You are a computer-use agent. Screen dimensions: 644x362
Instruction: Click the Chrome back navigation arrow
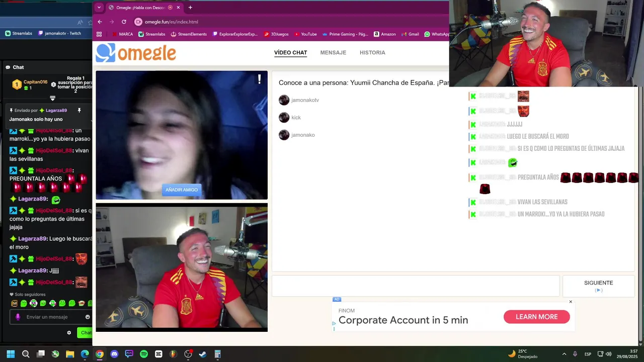pos(100,22)
